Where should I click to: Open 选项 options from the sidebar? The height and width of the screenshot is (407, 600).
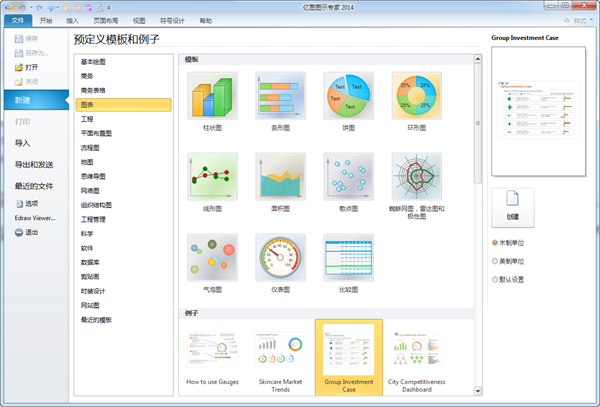click(27, 204)
